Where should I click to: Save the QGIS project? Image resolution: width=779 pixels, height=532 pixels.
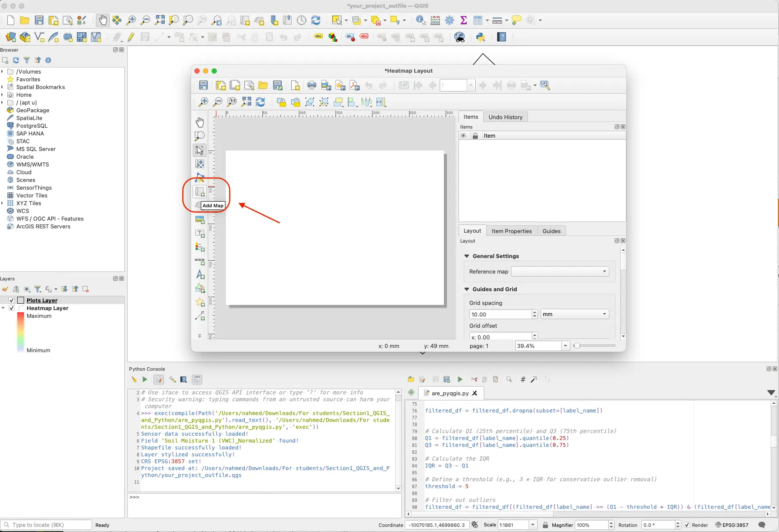39,20
